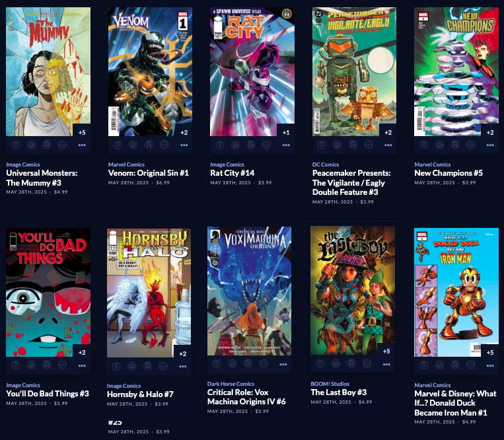Screen dimensions: 504x440
Task: Open BOOM! Studios publisher link
Action: tap(330, 384)
